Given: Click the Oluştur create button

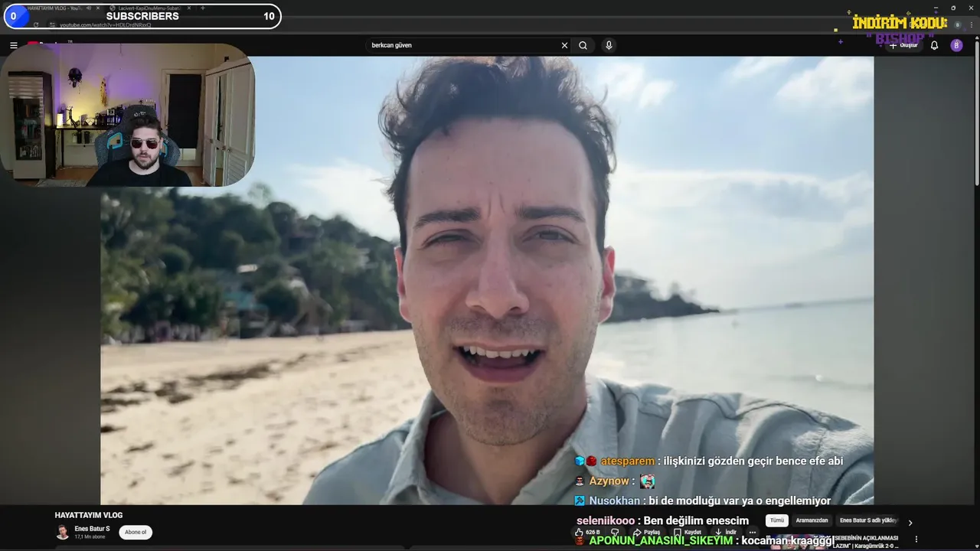Looking at the screenshot, I should click(903, 45).
